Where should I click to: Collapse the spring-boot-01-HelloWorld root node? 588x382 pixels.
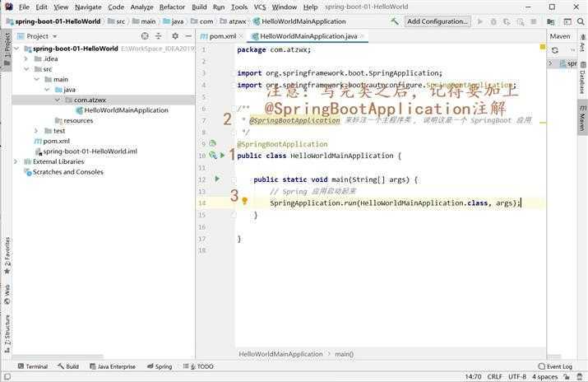(x=16, y=49)
